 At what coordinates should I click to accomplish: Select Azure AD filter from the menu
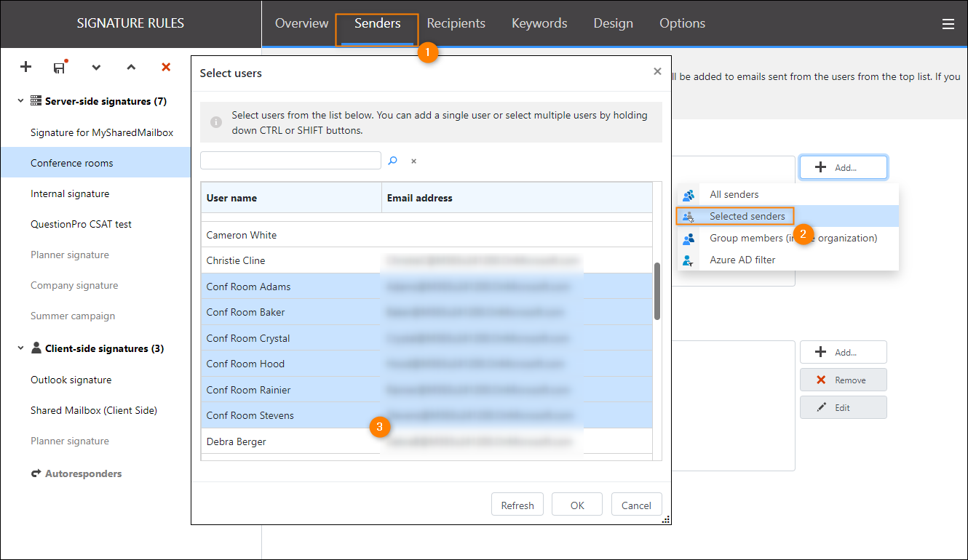click(x=744, y=260)
